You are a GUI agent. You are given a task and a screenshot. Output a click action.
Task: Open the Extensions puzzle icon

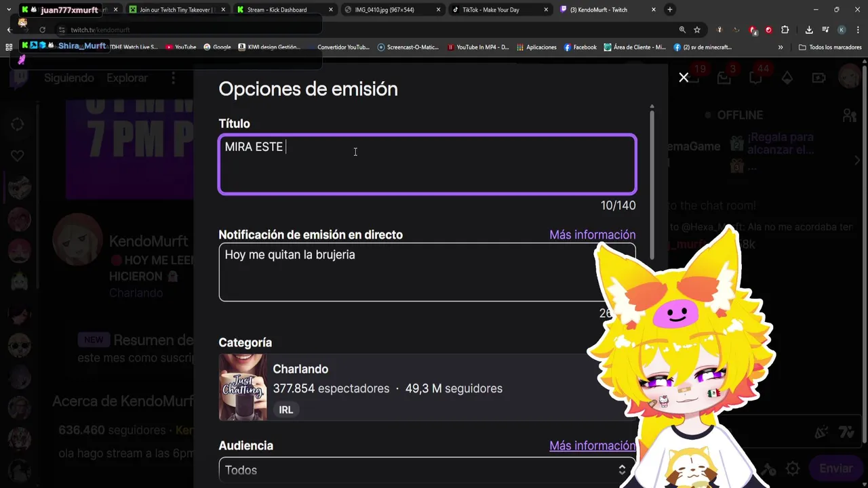coord(785,30)
